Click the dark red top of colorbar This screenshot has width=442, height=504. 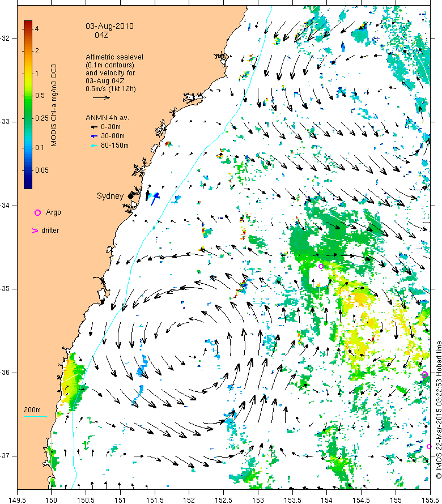pos(28,23)
